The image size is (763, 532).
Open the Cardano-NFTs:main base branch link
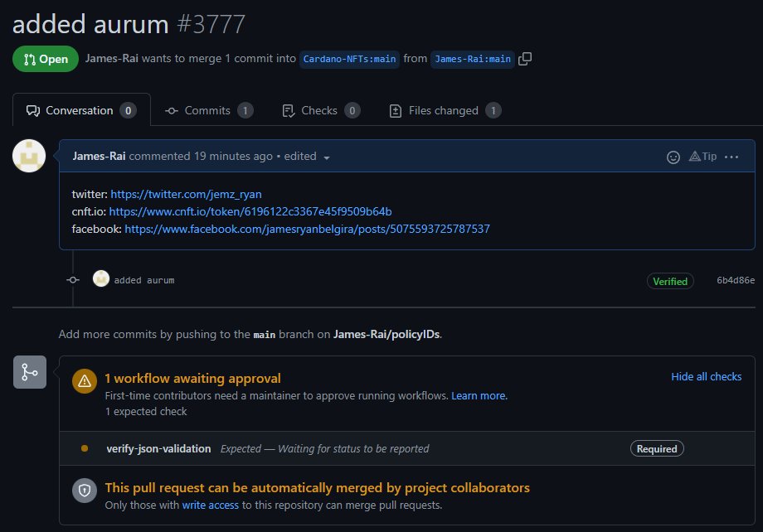click(349, 59)
